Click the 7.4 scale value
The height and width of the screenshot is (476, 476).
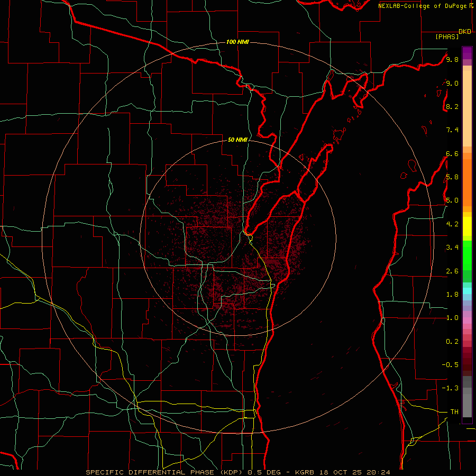click(x=452, y=130)
